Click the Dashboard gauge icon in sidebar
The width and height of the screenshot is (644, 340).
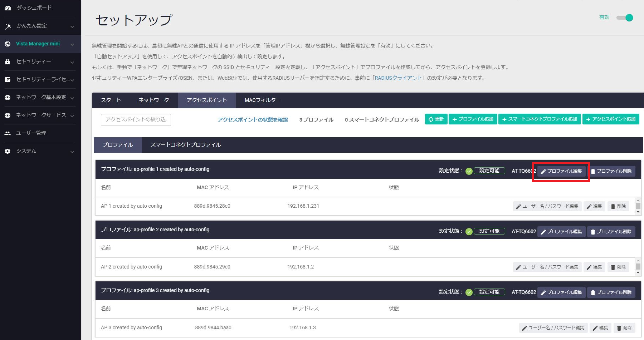point(8,8)
